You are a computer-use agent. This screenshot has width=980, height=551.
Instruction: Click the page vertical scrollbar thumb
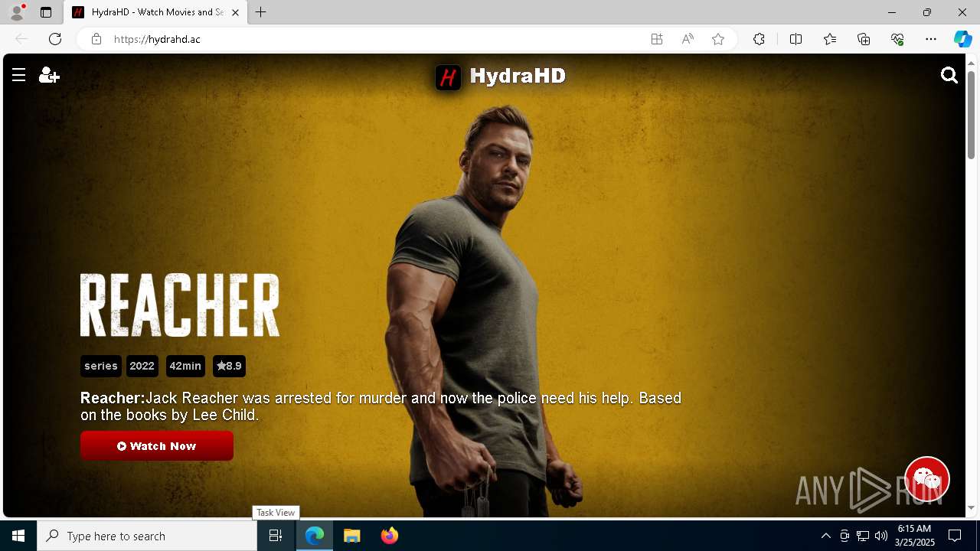[971, 115]
